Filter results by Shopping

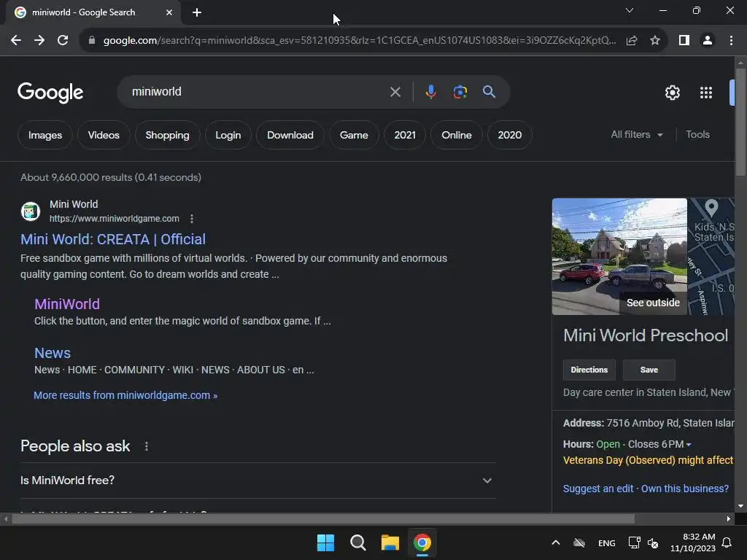(x=167, y=135)
